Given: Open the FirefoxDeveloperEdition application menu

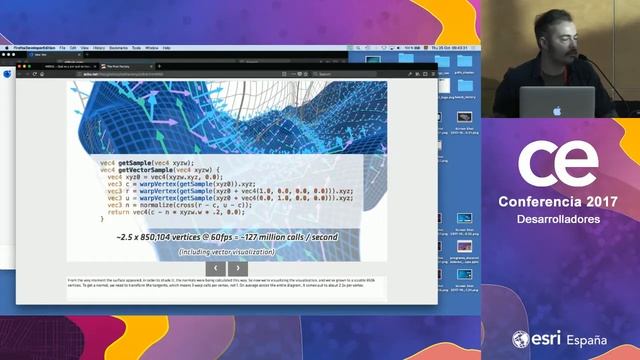Looking at the screenshot, I should pos(34,48).
